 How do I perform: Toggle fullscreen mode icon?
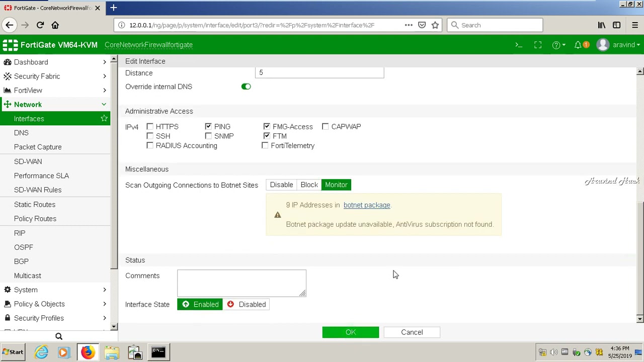point(538,45)
